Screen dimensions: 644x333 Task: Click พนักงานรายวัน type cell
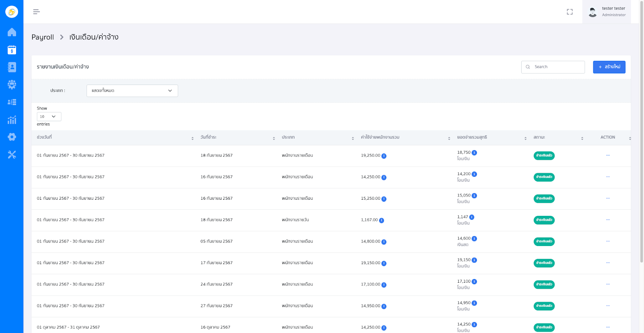pos(295,220)
